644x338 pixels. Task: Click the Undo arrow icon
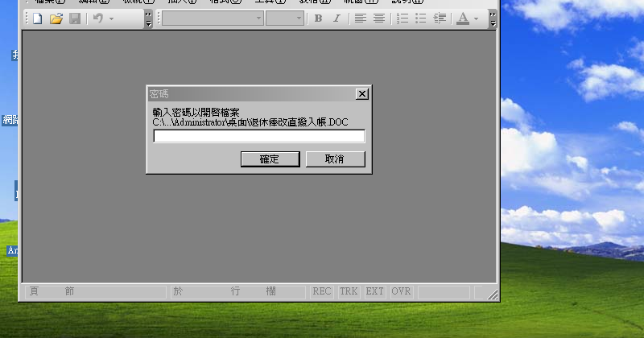97,19
